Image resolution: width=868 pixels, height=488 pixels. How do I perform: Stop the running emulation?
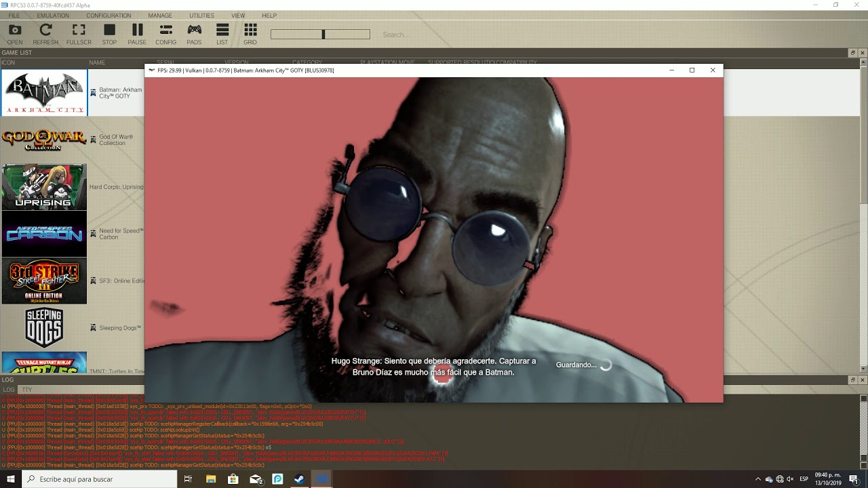109,34
